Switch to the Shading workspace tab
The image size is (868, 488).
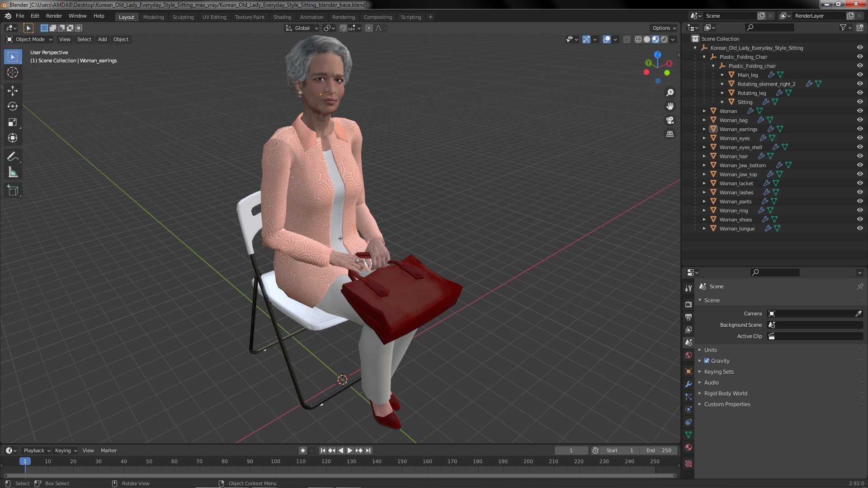coord(282,17)
